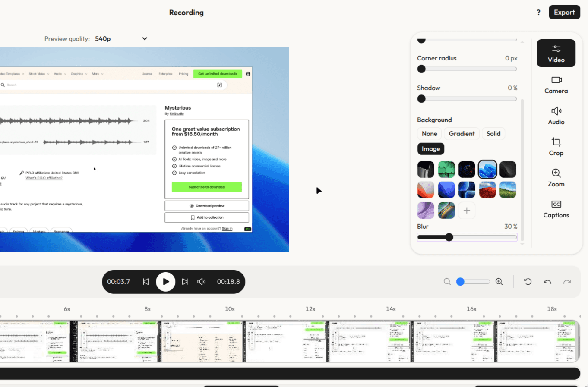Select the green hills landscape background
The height and width of the screenshot is (387, 588).
tap(508, 190)
